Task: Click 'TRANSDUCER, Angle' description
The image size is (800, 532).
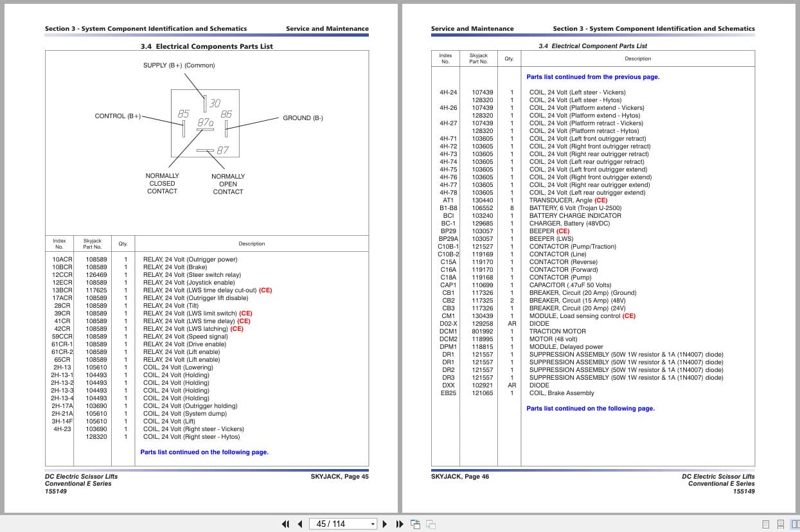Action: 560,200
